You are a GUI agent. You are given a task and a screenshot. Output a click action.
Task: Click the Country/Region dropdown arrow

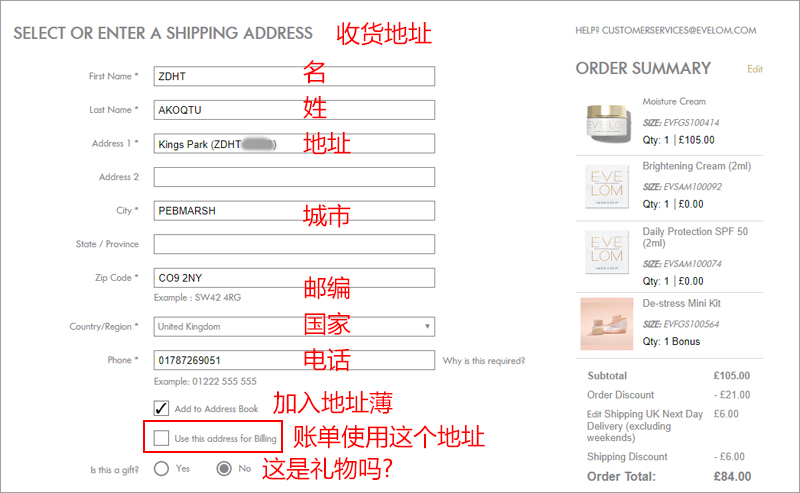(x=427, y=327)
